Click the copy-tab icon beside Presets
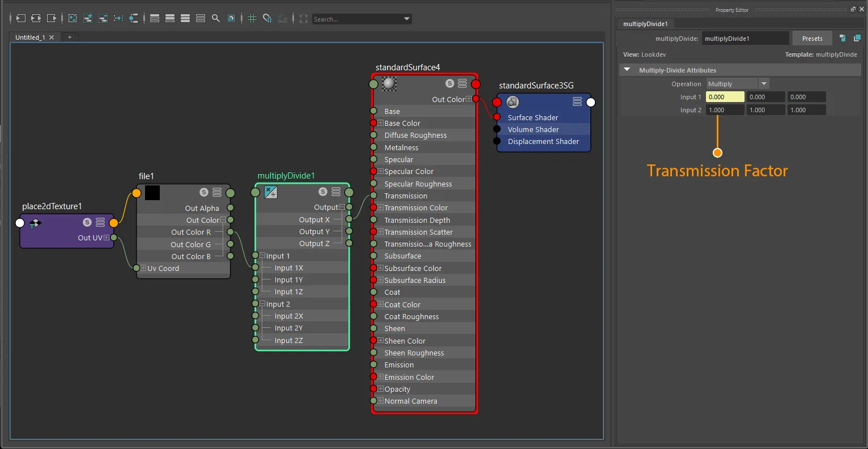 [x=857, y=38]
